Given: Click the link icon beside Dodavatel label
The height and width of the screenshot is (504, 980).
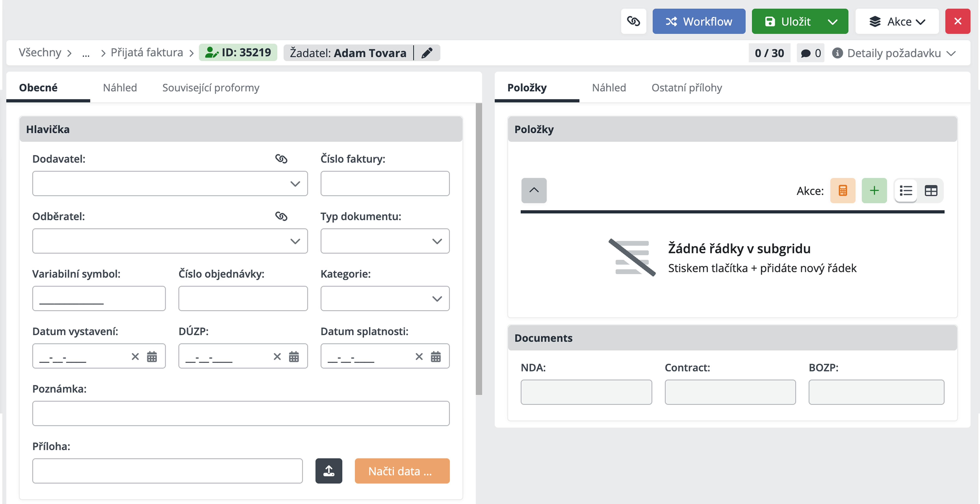Looking at the screenshot, I should pyautogui.click(x=281, y=159).
